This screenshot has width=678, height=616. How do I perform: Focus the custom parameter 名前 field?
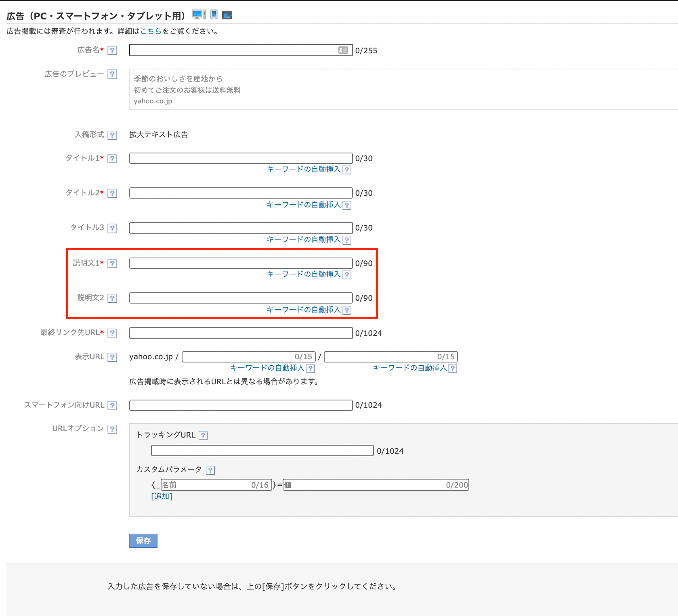tap(216, 485)
